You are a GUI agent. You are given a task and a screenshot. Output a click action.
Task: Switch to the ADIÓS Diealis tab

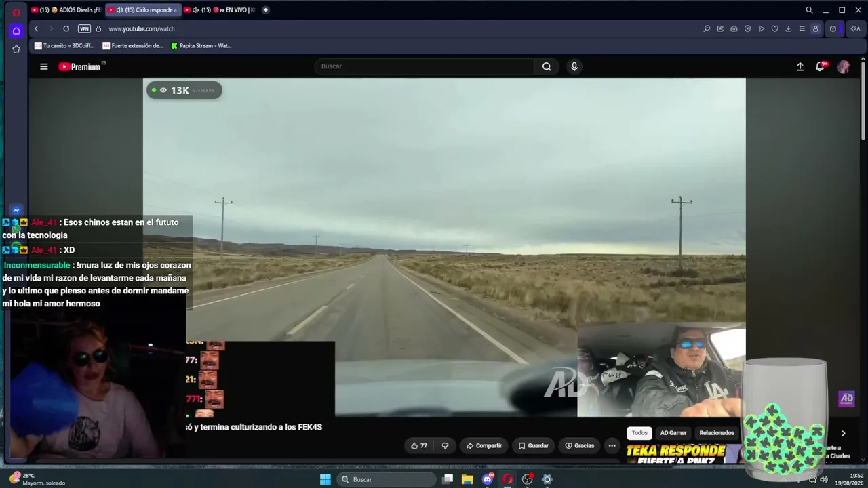66,10
